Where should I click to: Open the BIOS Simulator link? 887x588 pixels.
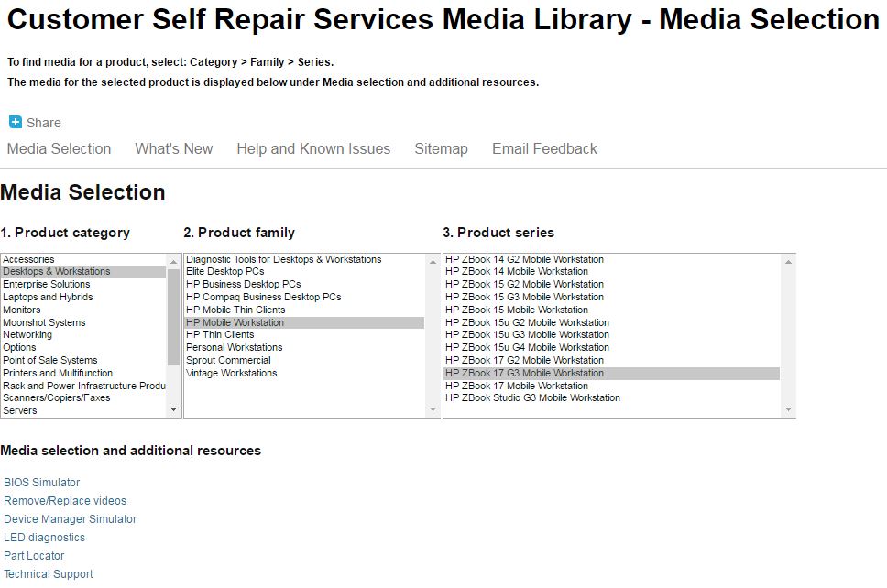click(42, 483)
